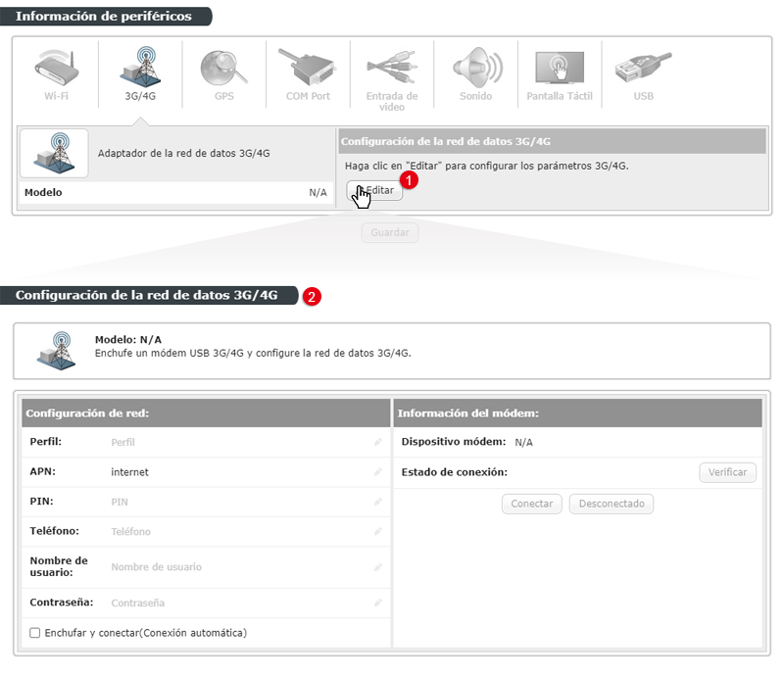The image size is (784, 677).
Task: Click the 'Información del módem:' header
Action: (468, 413)
